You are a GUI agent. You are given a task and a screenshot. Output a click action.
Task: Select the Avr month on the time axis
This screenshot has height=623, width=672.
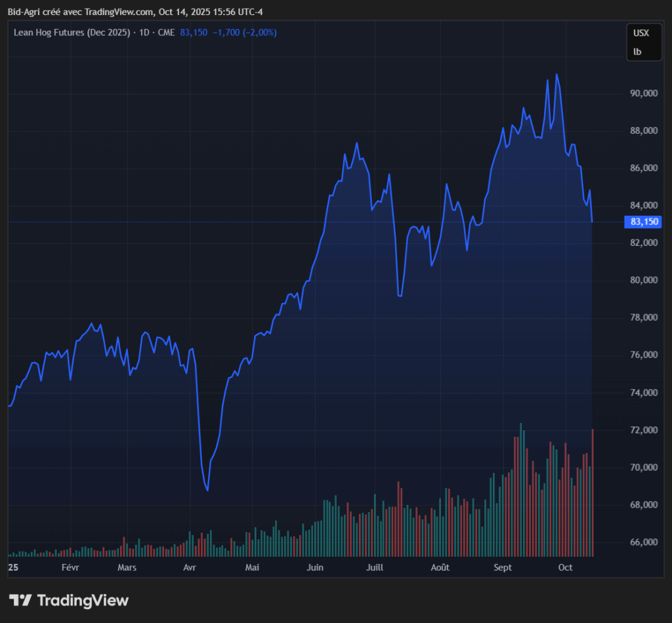click(190, 567)
